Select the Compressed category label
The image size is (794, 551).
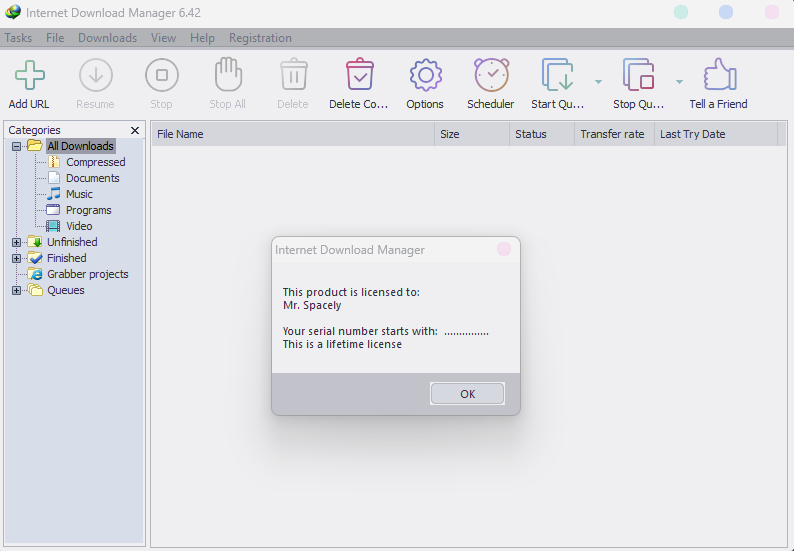[x=96, y=162]
